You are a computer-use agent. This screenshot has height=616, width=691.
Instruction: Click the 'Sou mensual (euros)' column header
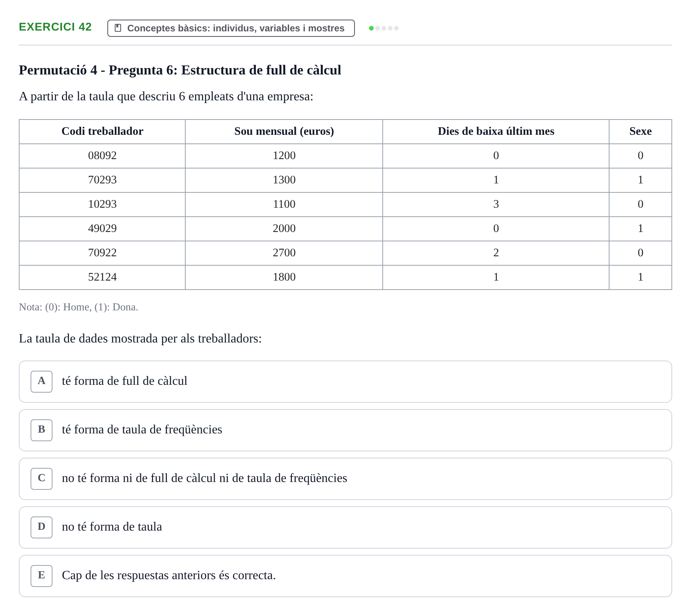[x=284, y=131]
